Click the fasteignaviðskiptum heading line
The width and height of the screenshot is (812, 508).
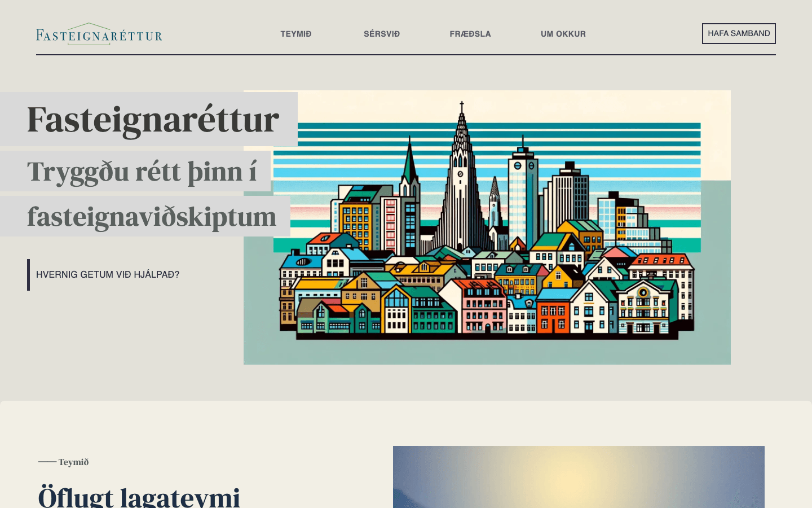[x=152, y=217]
